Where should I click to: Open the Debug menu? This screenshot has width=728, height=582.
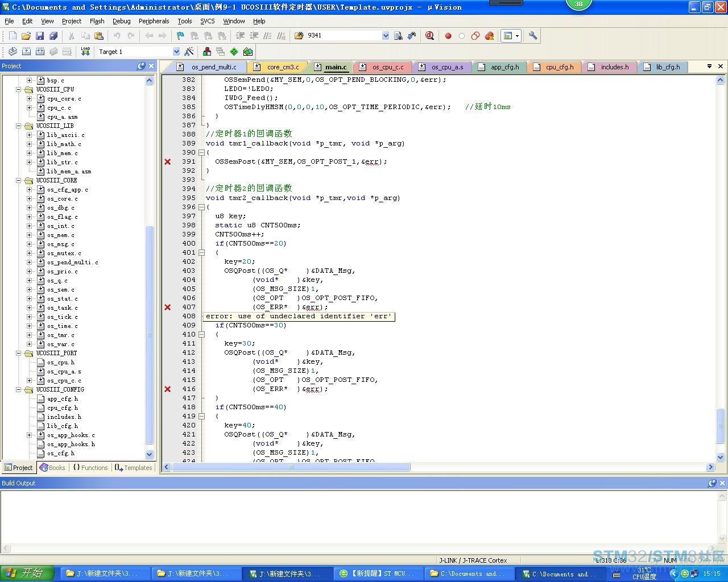click(x=122, y=21)
